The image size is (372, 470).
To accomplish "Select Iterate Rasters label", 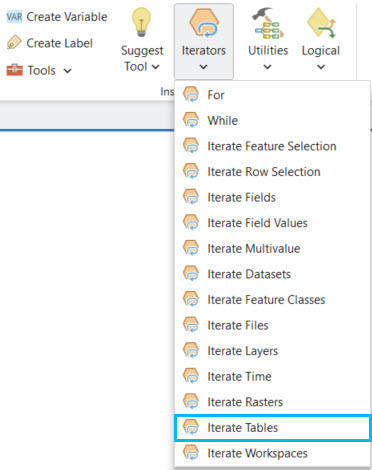I will [245, 402].
